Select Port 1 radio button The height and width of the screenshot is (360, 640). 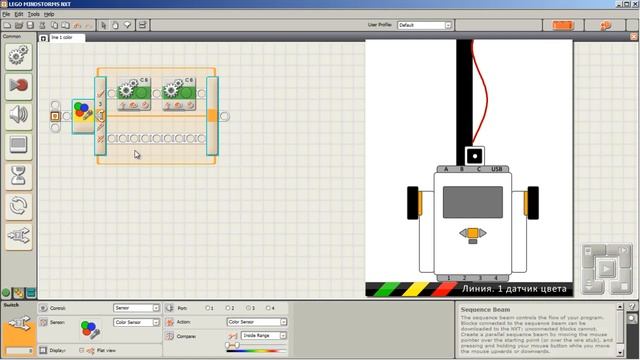click(208, 308)
